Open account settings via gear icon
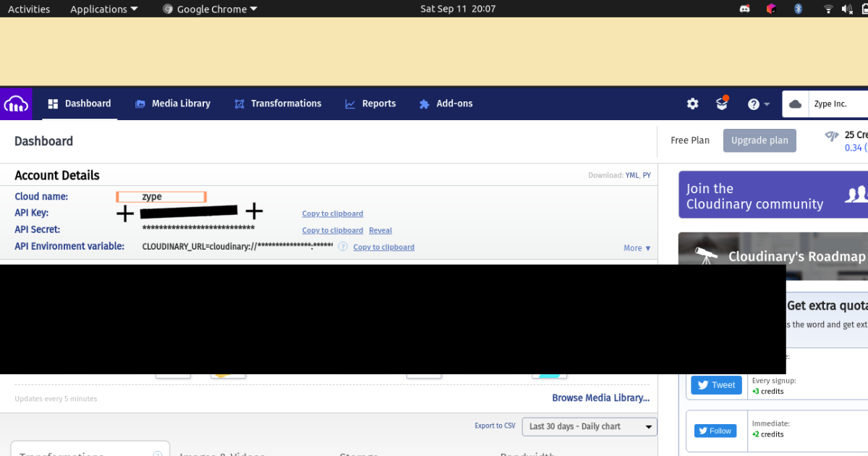The height and width of the screenshot is (456, 868). click(693, 104)
